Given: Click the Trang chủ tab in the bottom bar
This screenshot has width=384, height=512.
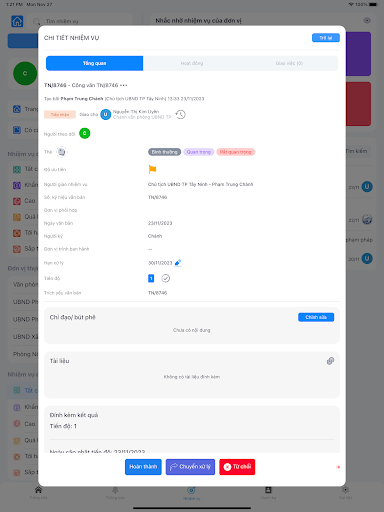Looking at the screenshot, I should click(x=38, y=493).
